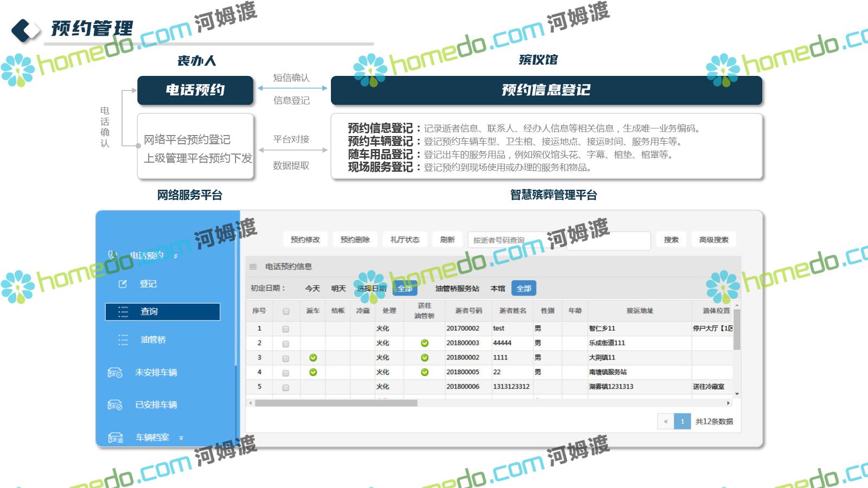Sort by 逝者姓名 column header

tap(513, 311)
